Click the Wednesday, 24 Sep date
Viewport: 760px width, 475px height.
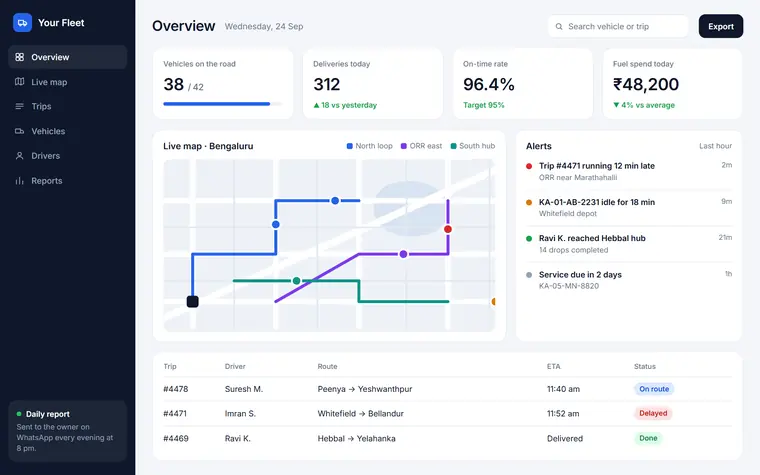[264, 27]
